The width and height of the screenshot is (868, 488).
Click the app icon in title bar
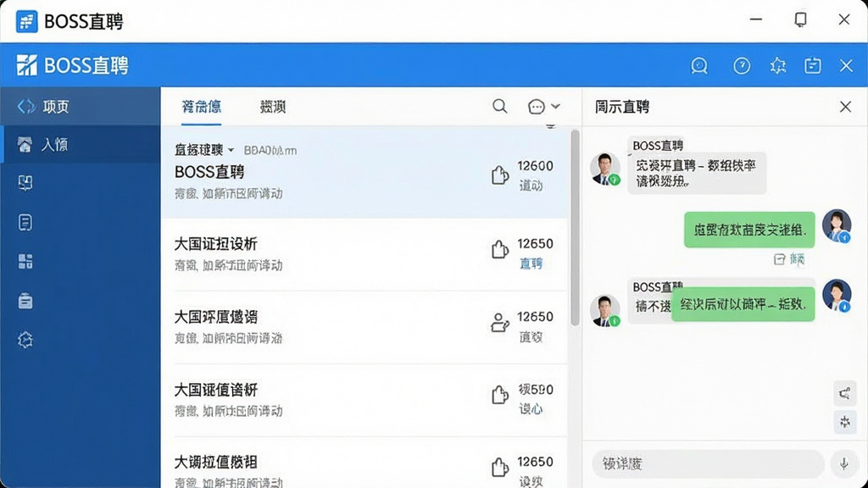coord(26,21)
